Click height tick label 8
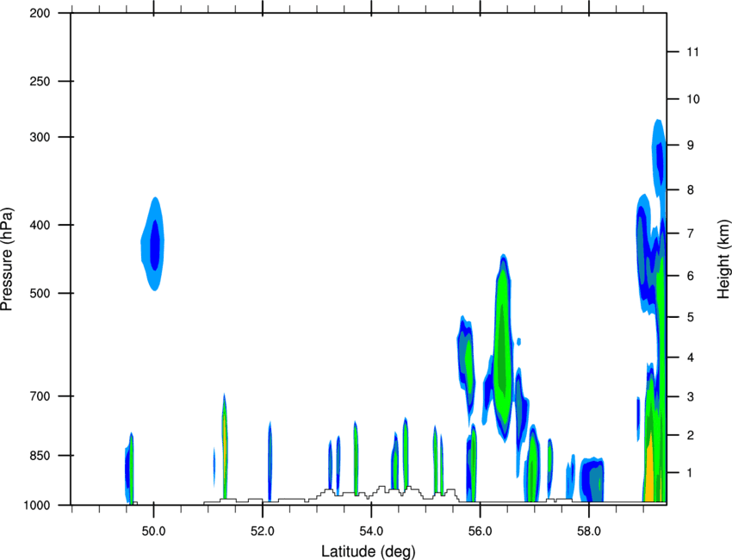 [x=691, y=190]
